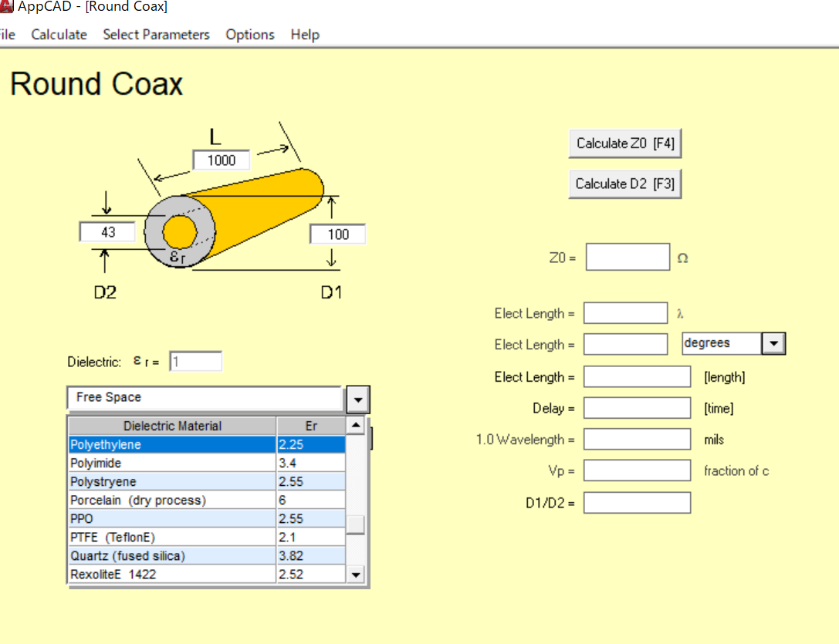Viewport: 839px width, 644px height.
Task: Open the Select Parameters menu
Action: tap(156, 35)
